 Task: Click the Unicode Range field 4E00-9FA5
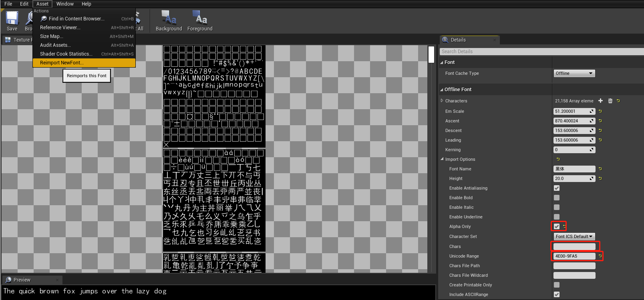574,256
